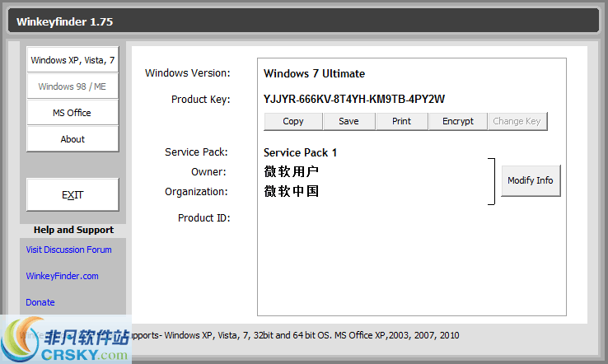608x364 pixels.
Task: Click the EXIT button
Action: point(72,194)
